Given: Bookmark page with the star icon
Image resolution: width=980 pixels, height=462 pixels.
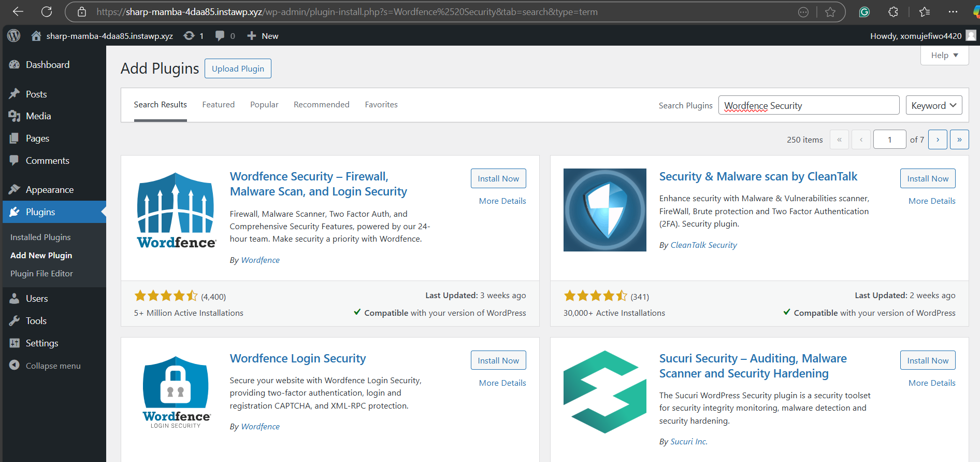Looking at the screenshot, I should pyautogui.click(x=830, y=12).
